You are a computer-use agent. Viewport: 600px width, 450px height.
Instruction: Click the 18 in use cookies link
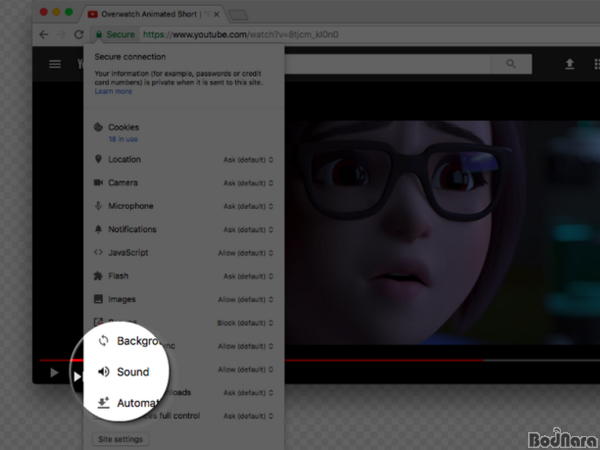(x=123, y=139)
